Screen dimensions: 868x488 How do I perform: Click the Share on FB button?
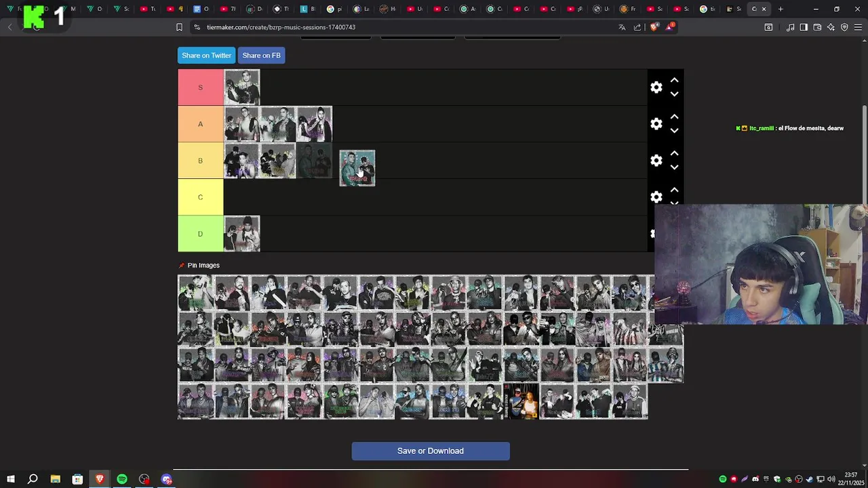(261, 56)
